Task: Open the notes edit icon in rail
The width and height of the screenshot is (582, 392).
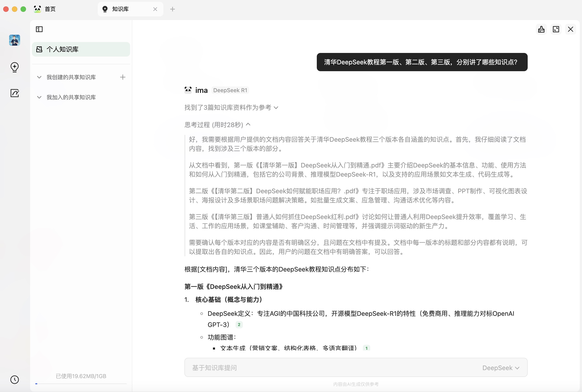Action: tap(15, 93)
